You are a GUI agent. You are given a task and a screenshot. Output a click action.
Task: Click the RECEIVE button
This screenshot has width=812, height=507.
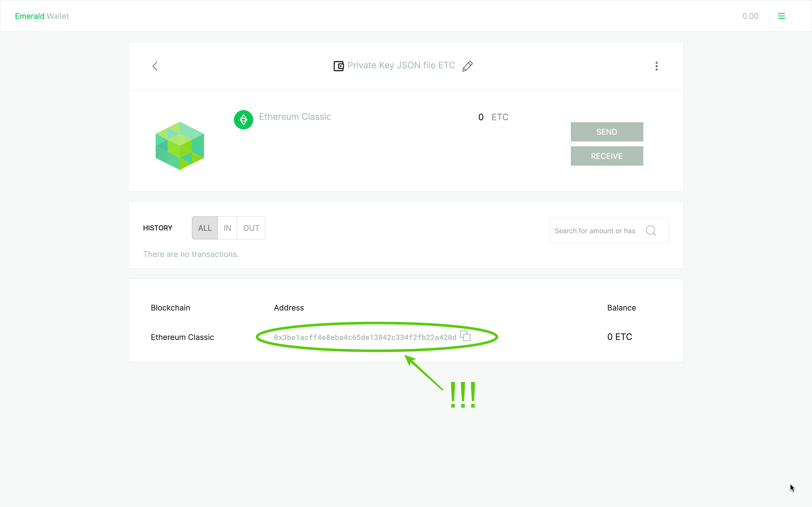tap(607, 155)
